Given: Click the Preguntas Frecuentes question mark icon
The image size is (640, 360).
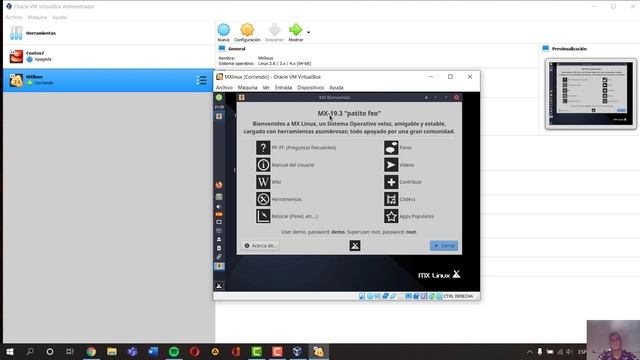Looking at the screenshot, I should [x=263, y=147].
